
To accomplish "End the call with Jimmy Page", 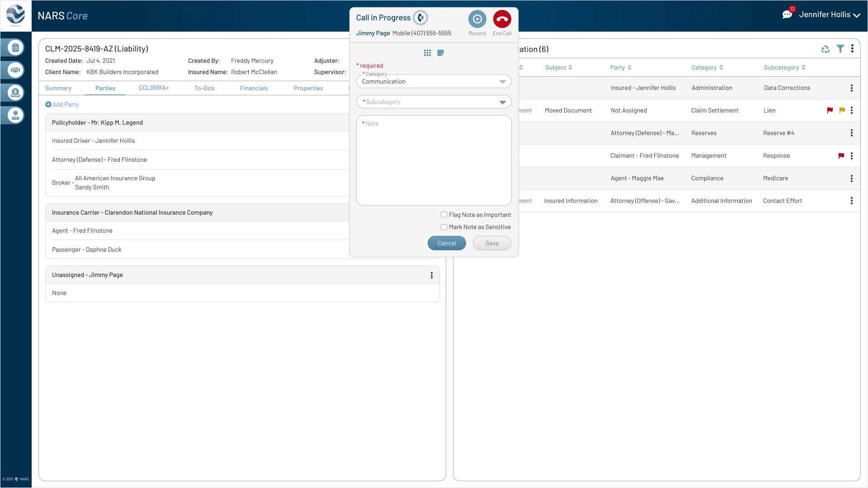I will click(502, 19).
